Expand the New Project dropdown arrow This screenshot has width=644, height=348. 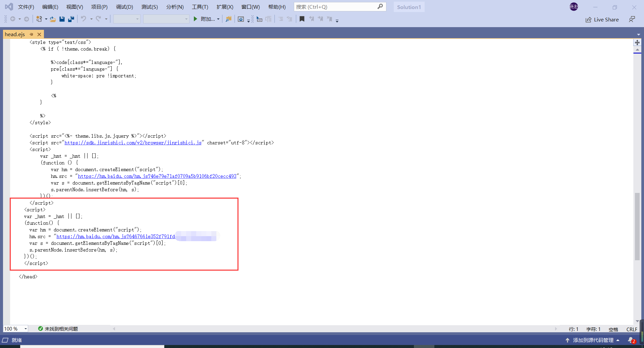click(x=46, y=19)
